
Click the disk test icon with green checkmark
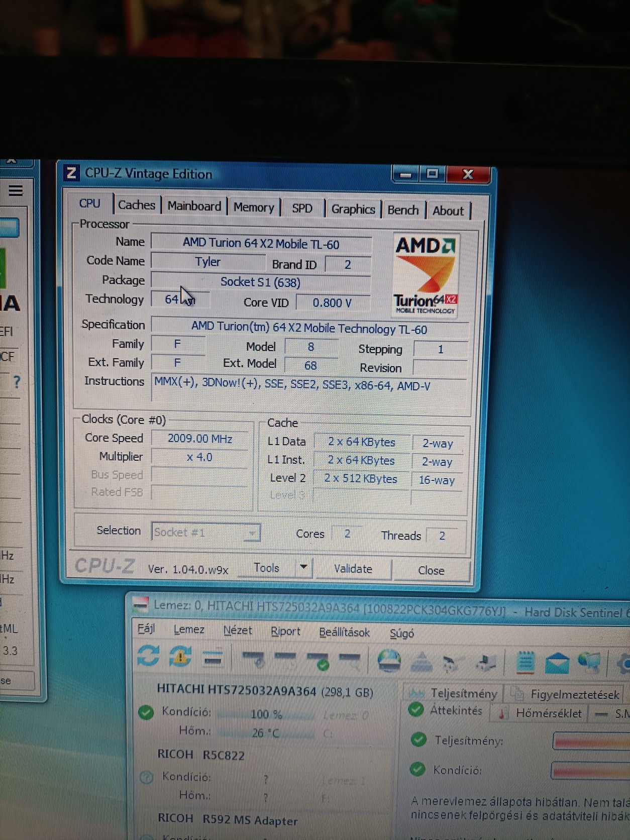pos(318,660)
